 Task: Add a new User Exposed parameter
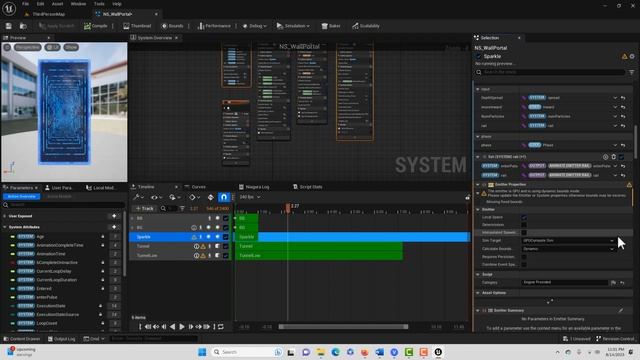point(114,216)
